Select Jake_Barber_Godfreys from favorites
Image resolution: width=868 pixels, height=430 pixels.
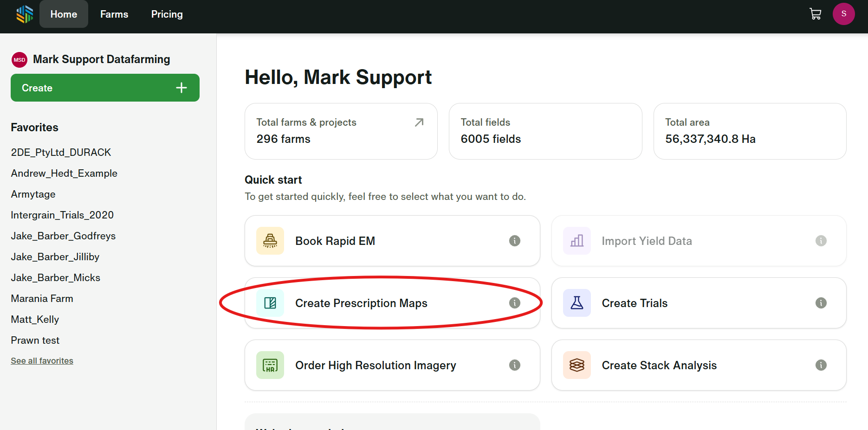pos(63,236)
